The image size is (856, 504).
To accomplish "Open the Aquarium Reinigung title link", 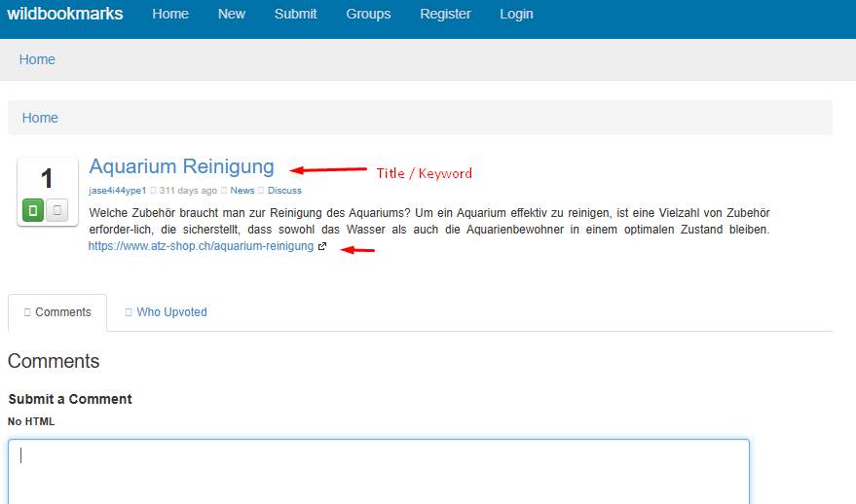I will point(181,166).
